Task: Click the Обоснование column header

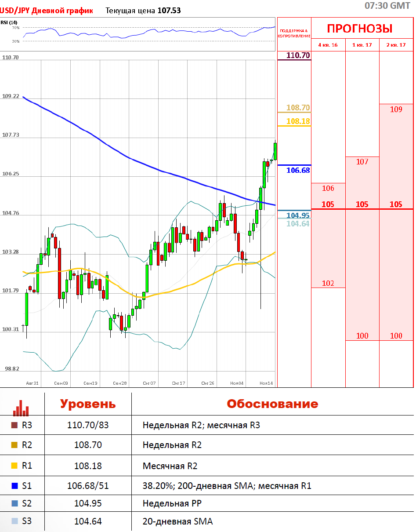Action: (x=272, y=404)
